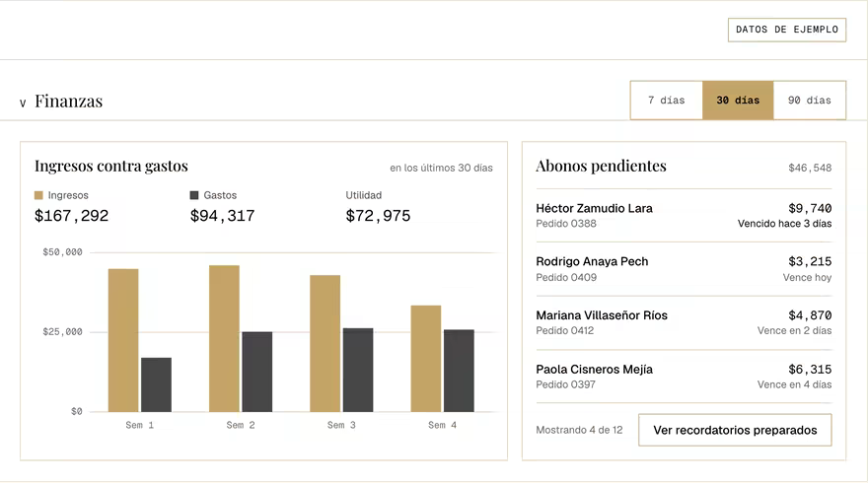
Task: Click the $3,215 amount
Action: click(x=810, y=261)
